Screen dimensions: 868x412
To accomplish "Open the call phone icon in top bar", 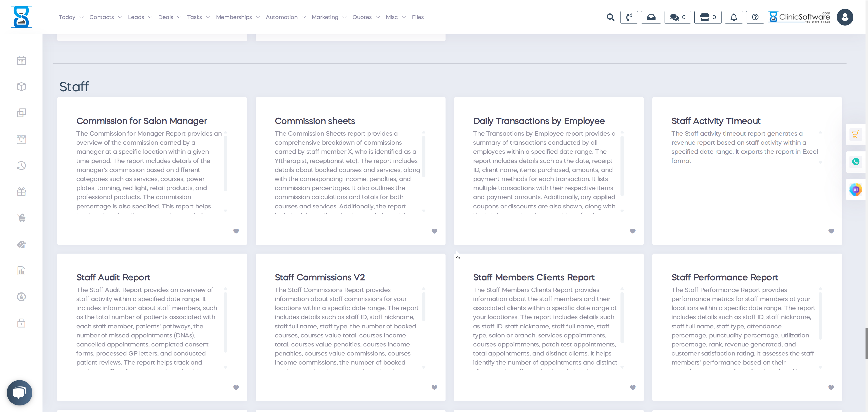I will (630, 17).
